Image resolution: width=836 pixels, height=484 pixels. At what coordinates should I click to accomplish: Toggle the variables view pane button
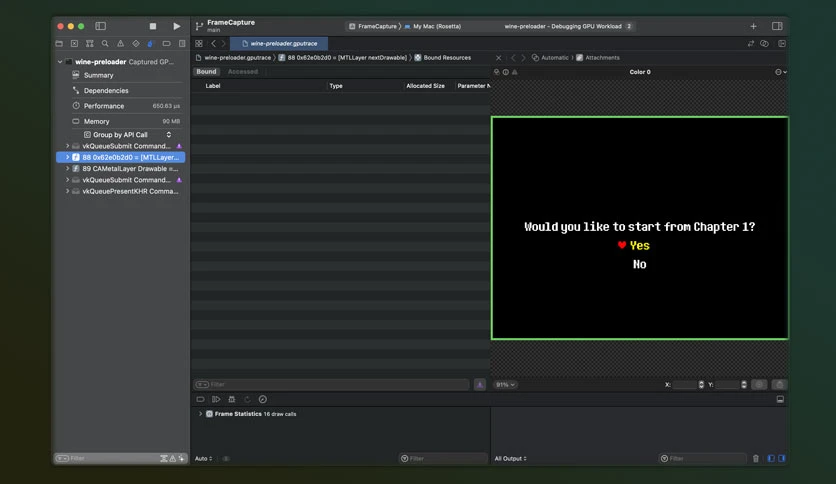click(771, 458)
